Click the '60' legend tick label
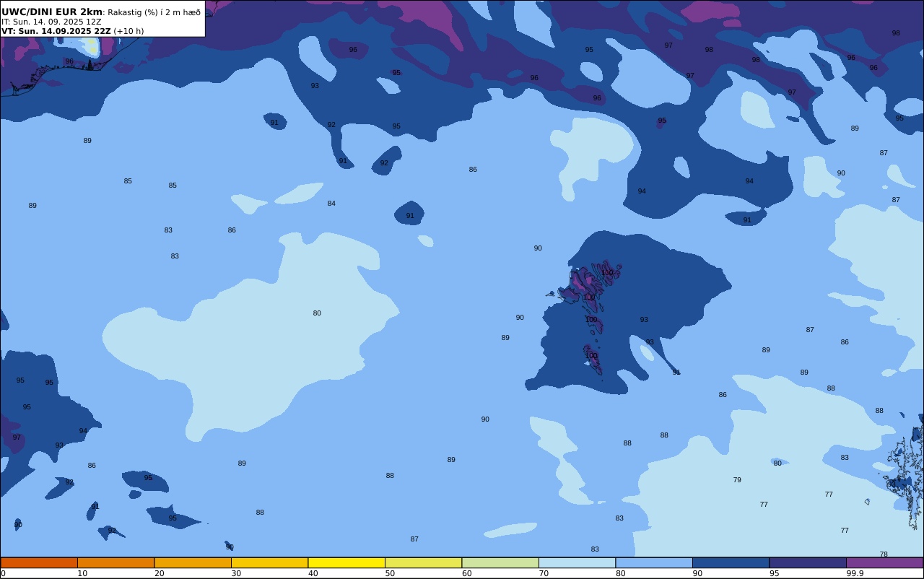 (467, 573)
